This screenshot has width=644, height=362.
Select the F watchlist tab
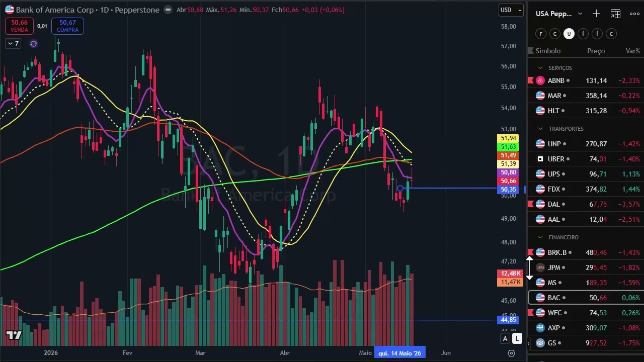(x=541, y=34)
